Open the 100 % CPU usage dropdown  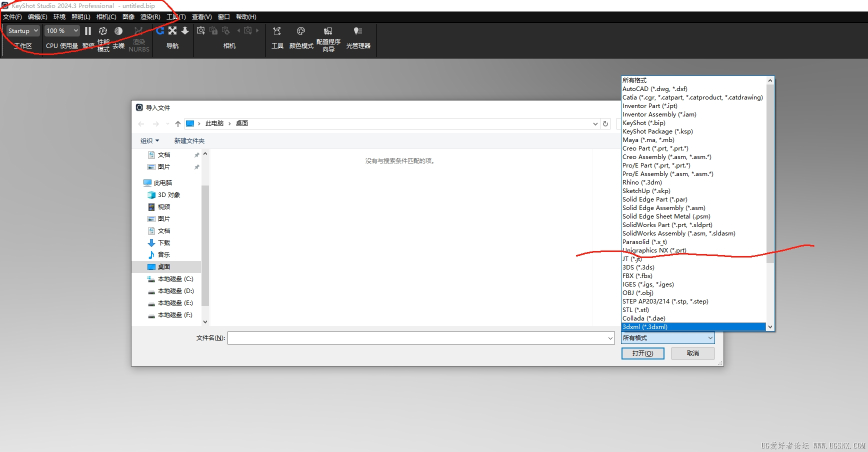(x=62, y=31)
